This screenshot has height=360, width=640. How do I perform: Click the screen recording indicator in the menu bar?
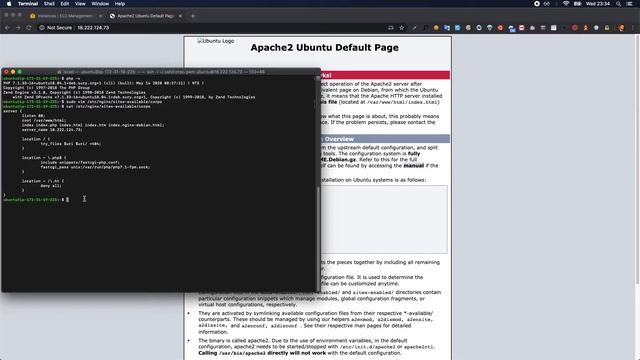(537, 4)
